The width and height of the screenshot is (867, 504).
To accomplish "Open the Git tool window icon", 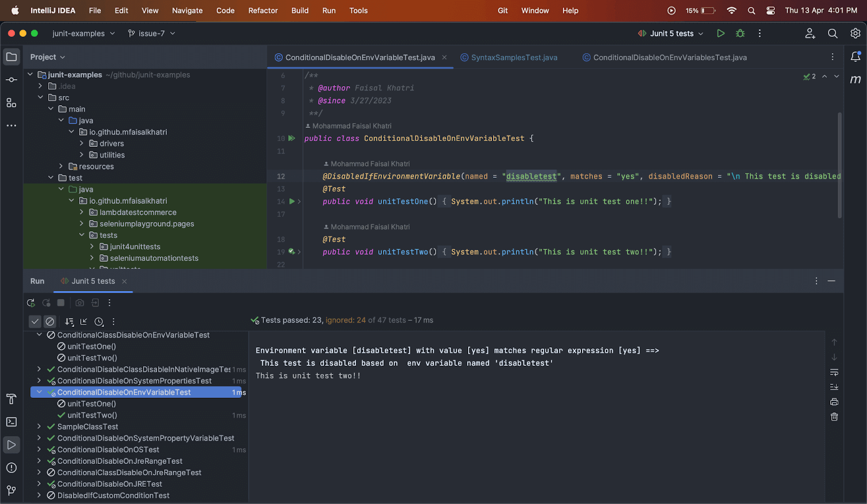I will point(11,490).
